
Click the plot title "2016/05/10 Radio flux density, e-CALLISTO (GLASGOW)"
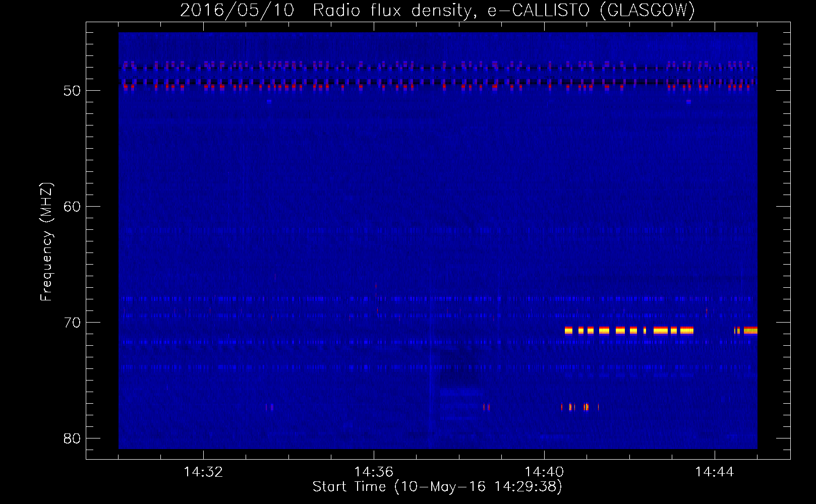coord(437,10)
